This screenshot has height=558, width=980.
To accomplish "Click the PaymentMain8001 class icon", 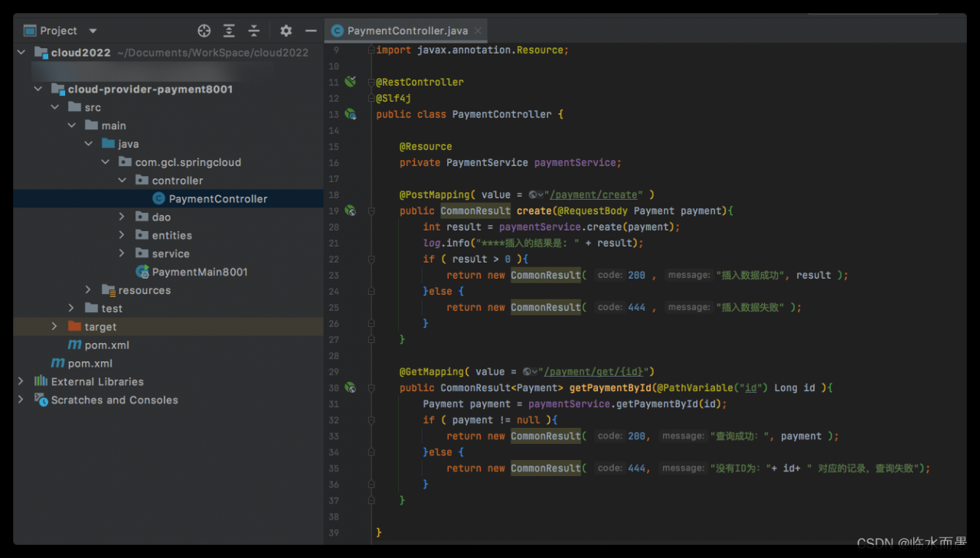I will click(x=142, y=272).
